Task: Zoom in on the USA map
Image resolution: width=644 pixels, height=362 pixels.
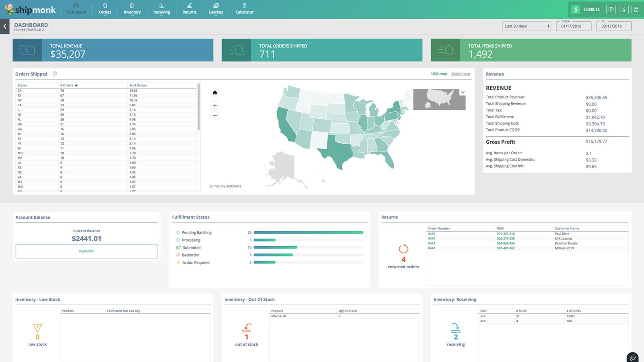Action: [215, 106]
